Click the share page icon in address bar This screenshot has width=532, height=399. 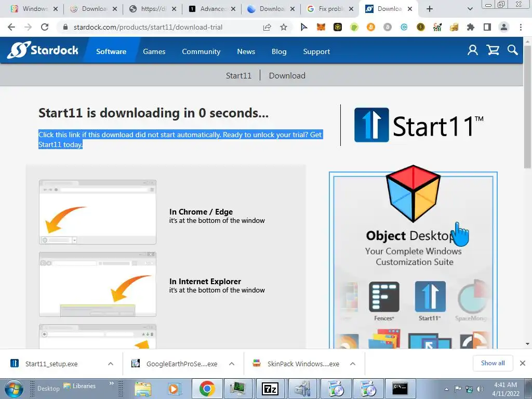[x=267, y=27]
